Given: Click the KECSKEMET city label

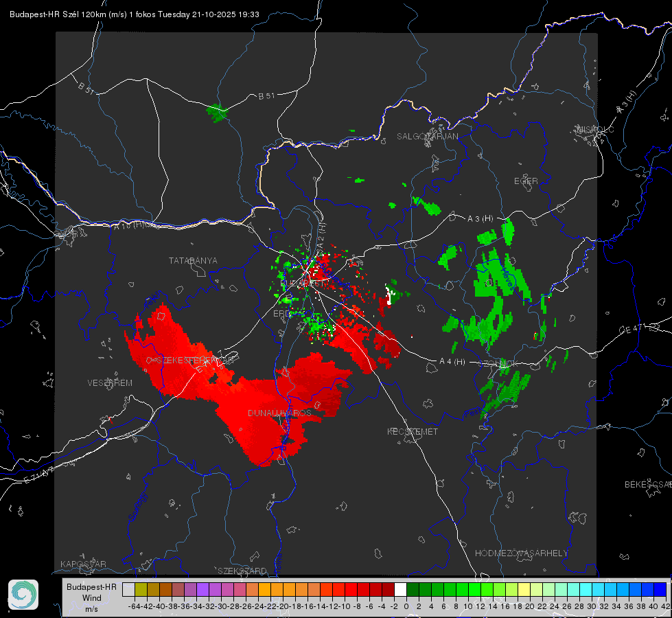Looking at the screenshot, I should 413,431.
